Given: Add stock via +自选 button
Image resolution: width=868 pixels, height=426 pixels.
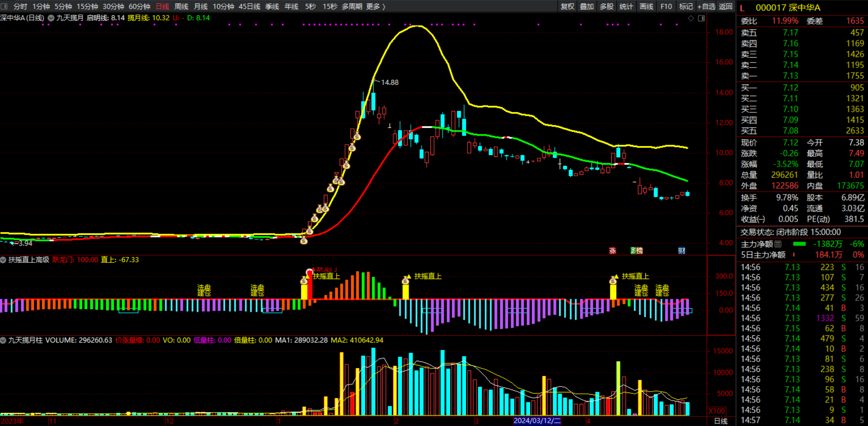Looking at the screenshot, I should tap(706, 6).
